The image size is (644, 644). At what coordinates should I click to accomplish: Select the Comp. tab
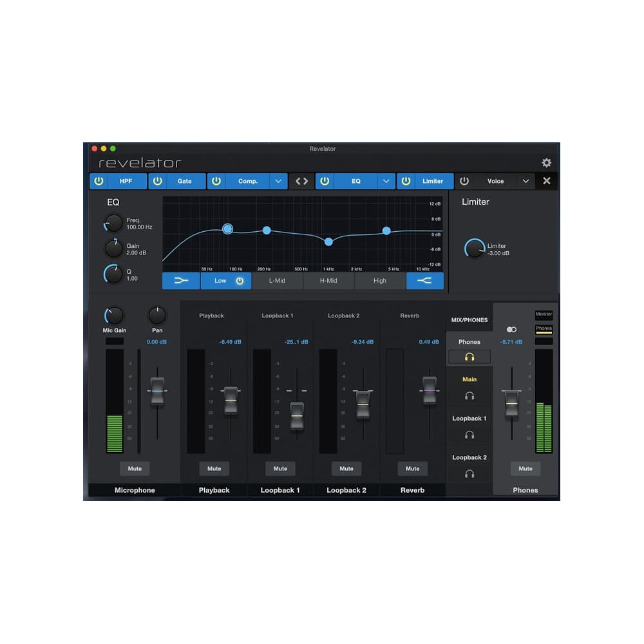tap(248, 181)
